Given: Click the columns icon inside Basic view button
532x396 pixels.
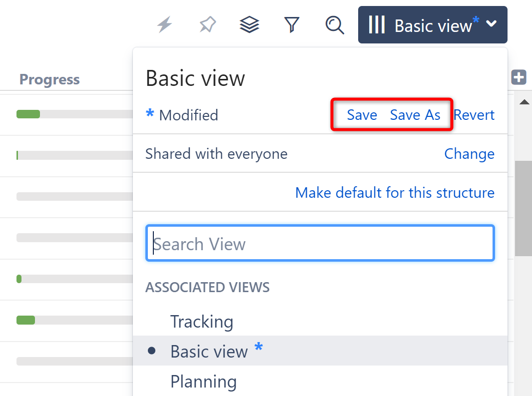Looking at the screenshot, I should tap(377, 24).
